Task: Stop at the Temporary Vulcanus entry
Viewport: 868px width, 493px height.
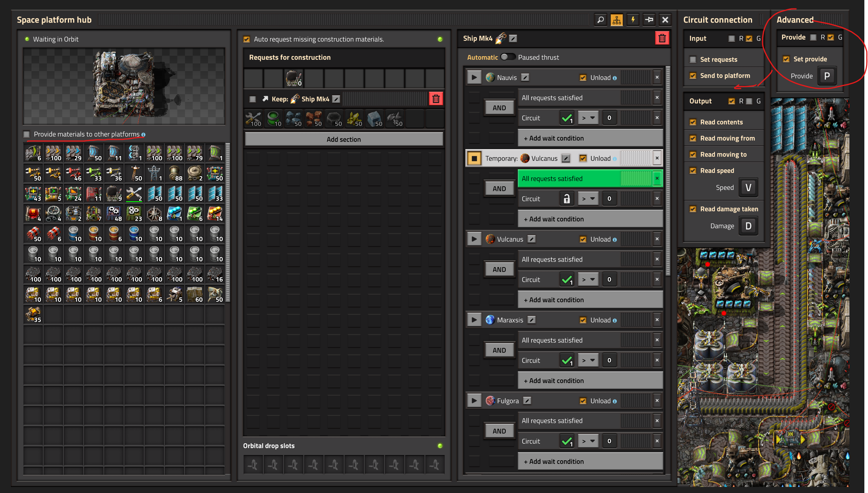Action: [x=474, y=158]
